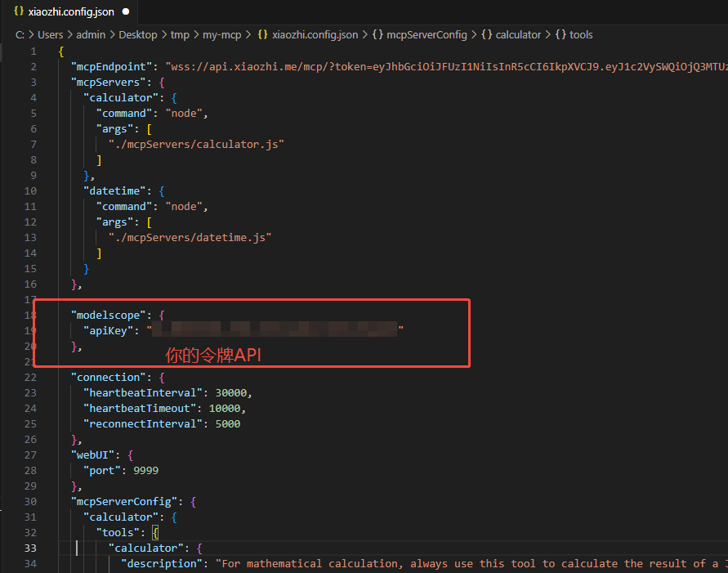Click the calculator breadcrumb symbol

pos(518,35)
